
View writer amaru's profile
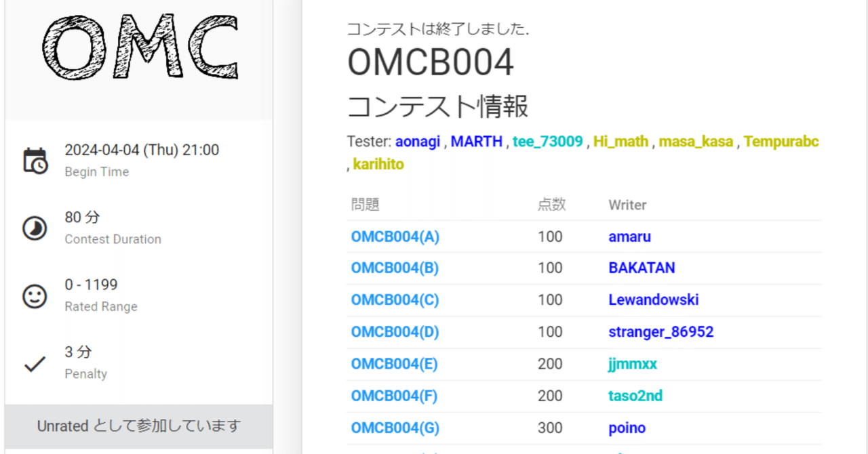pyautogui.click(x=629, y=236)
